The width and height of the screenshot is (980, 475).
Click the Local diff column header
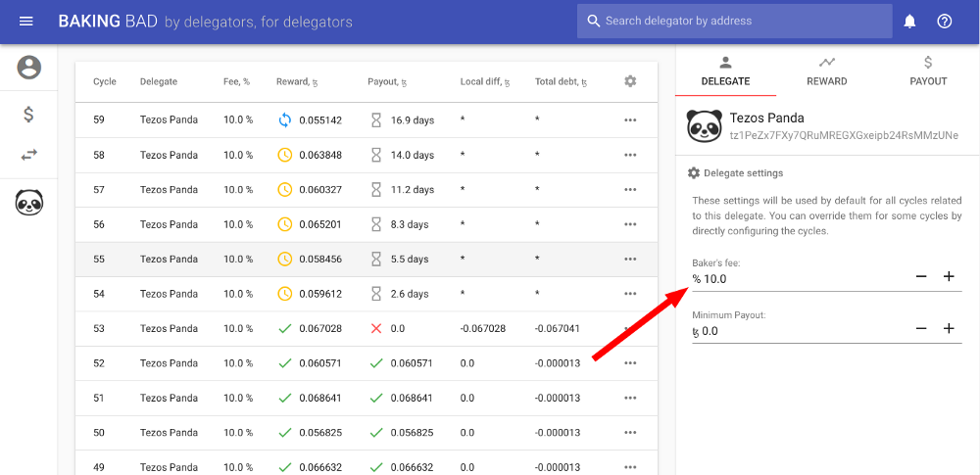click(485, 81)
